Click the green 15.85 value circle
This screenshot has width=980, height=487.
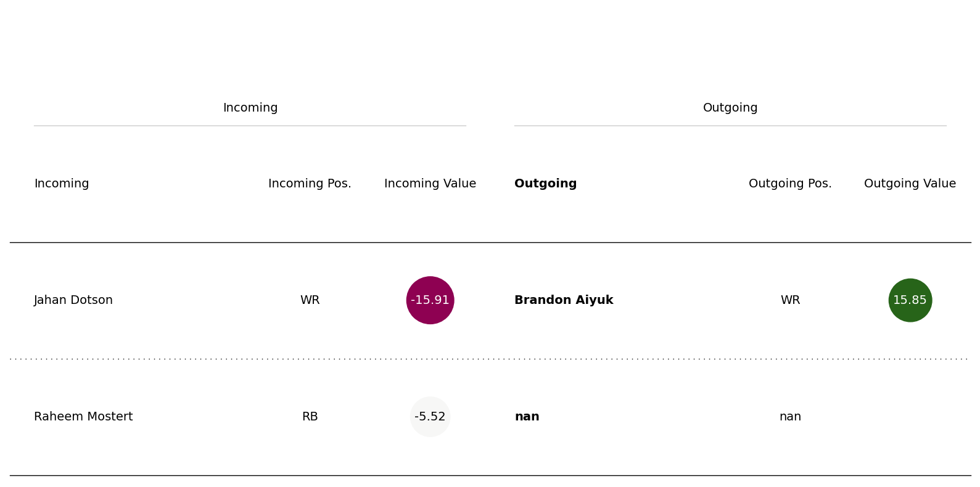coord(910,300)
